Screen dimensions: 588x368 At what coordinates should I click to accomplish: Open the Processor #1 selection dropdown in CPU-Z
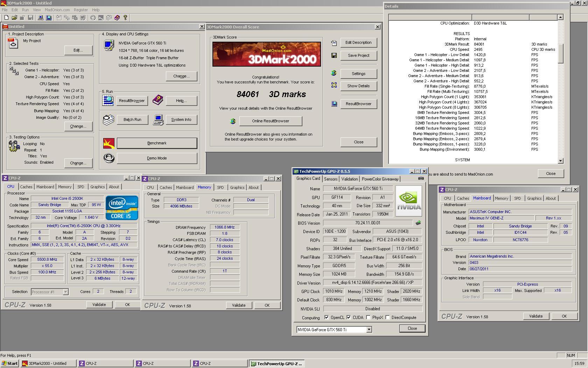click(65, 292)
